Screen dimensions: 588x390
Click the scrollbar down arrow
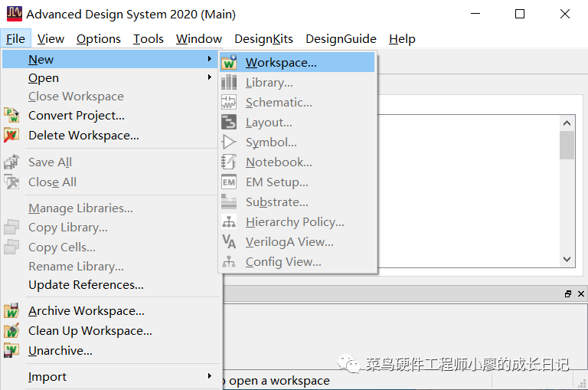point(567,259)
